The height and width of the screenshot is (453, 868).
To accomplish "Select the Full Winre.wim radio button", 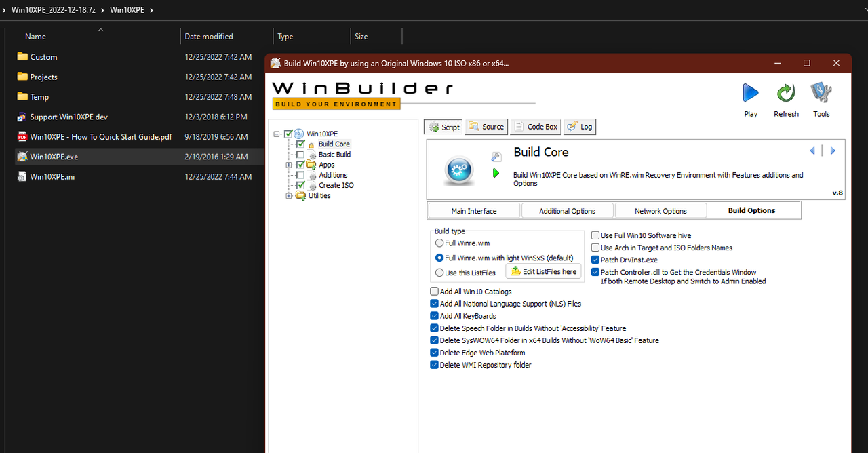I will 439,243.
